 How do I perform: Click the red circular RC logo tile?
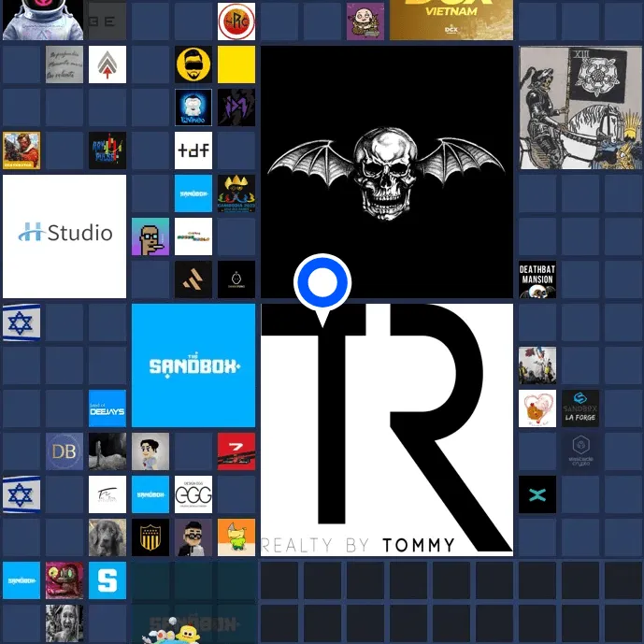[236, 21]
